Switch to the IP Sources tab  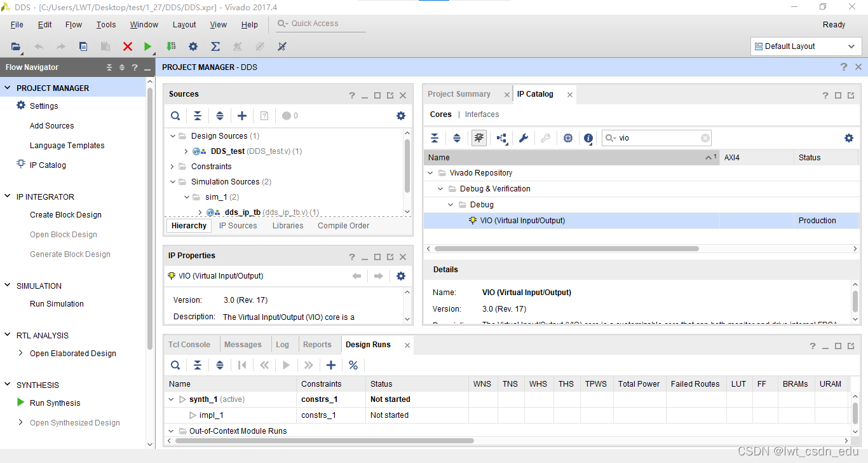click(x=238, y=226)
